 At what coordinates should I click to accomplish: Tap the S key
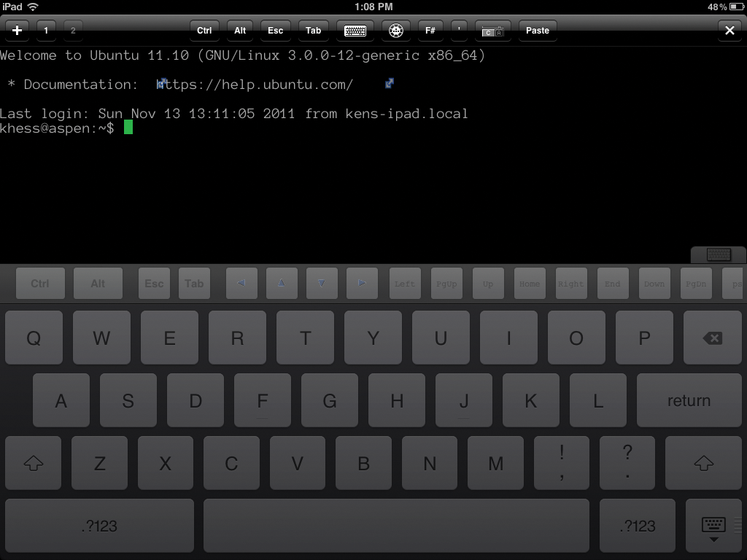128,400
